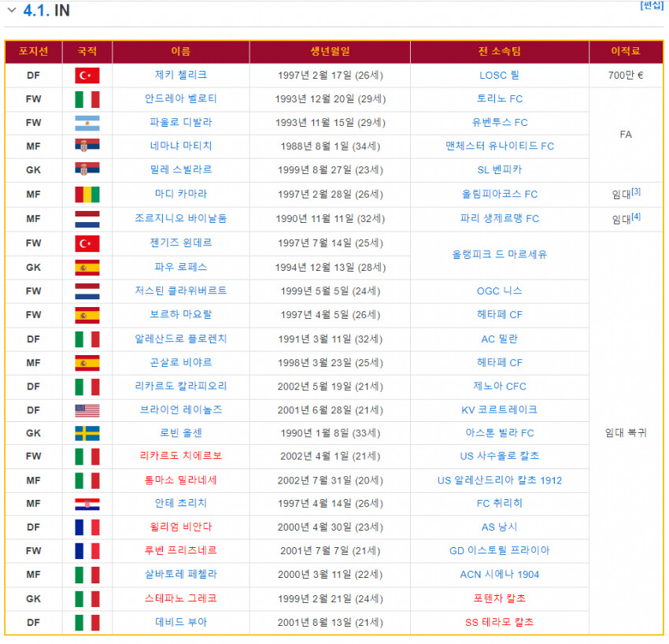Open the 맨체스터 유나이티드 FC team link
Screen dimensions: 669x644
point(499,146)
